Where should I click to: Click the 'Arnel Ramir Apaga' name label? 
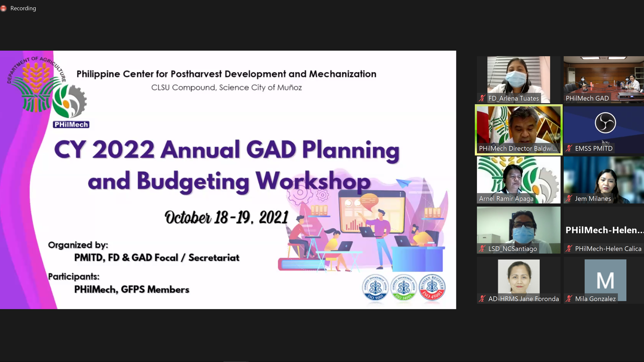506,199
